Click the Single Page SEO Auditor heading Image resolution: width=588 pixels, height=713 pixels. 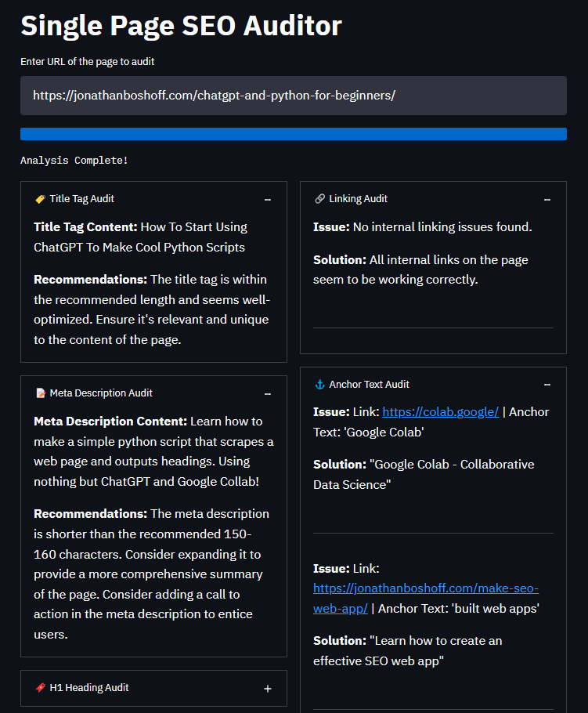[x=181, y=26]
